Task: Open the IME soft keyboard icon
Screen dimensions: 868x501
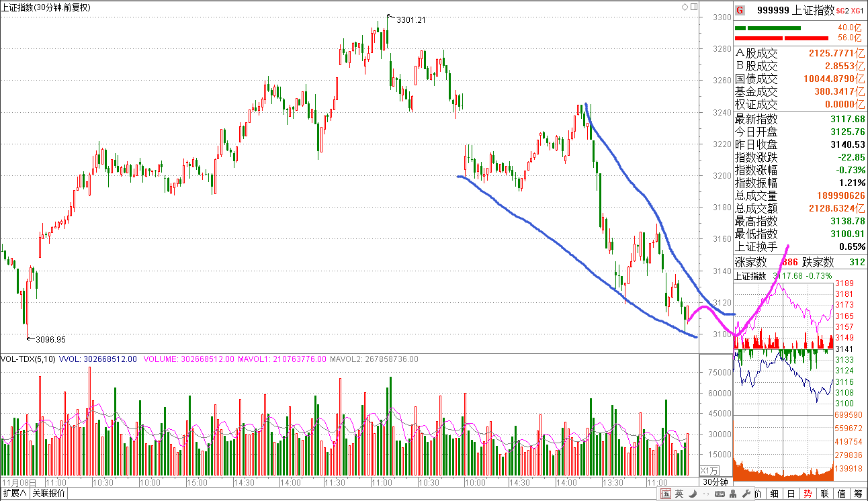Action: [x=719, y=494]
